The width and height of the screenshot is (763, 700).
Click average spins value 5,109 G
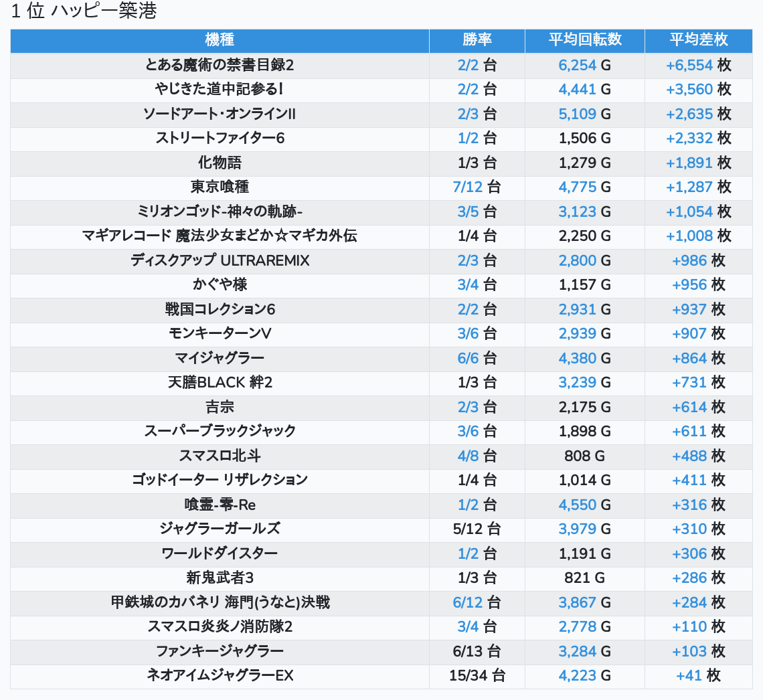coord(585,114)
